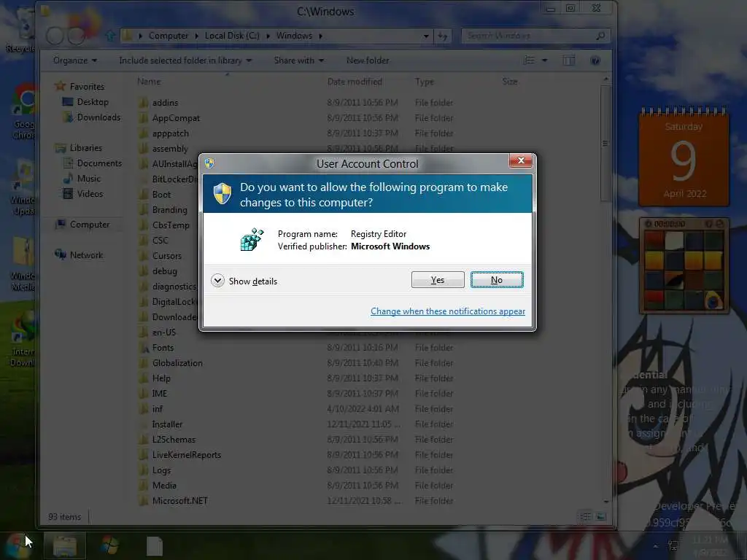This screenshot has height=560, width=747.
Task: Click New folder in Explorer toolbar
Action: point(368,61)
